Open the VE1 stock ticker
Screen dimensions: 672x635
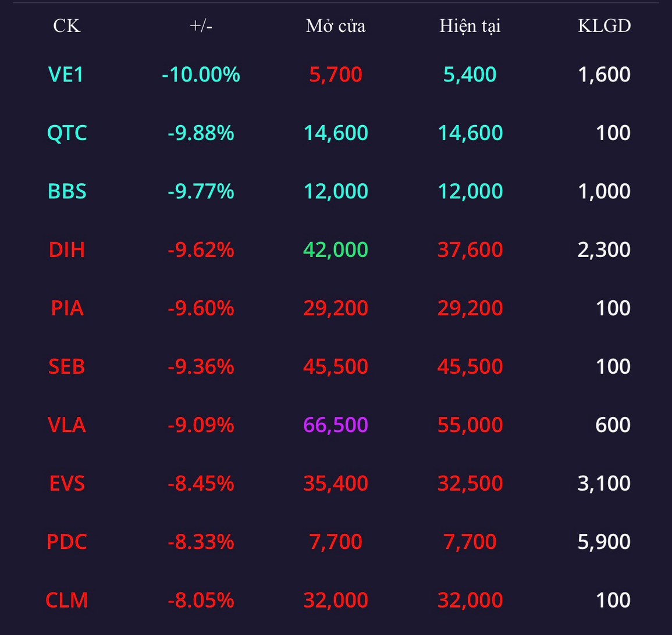tap(67, 74)
